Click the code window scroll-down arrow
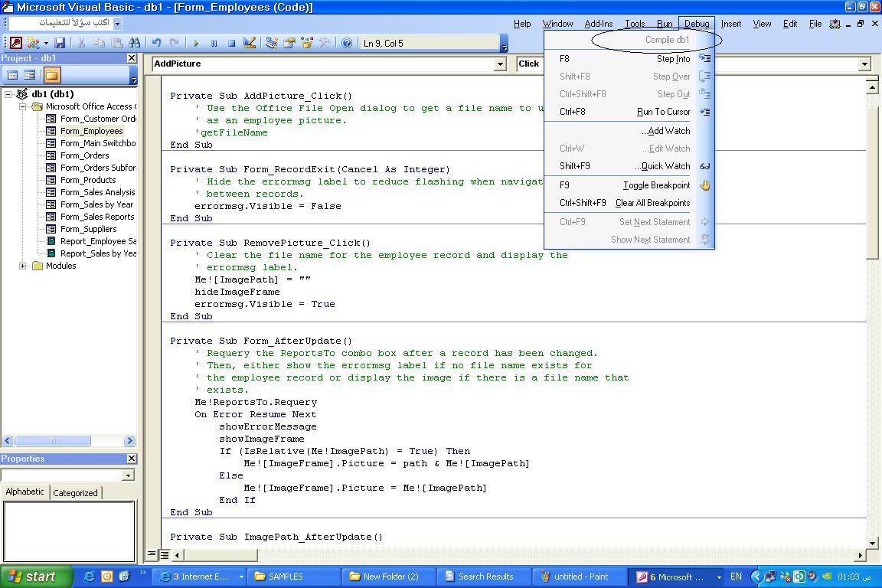Screen dimensions: 882x588 click(x=873, y=544)
